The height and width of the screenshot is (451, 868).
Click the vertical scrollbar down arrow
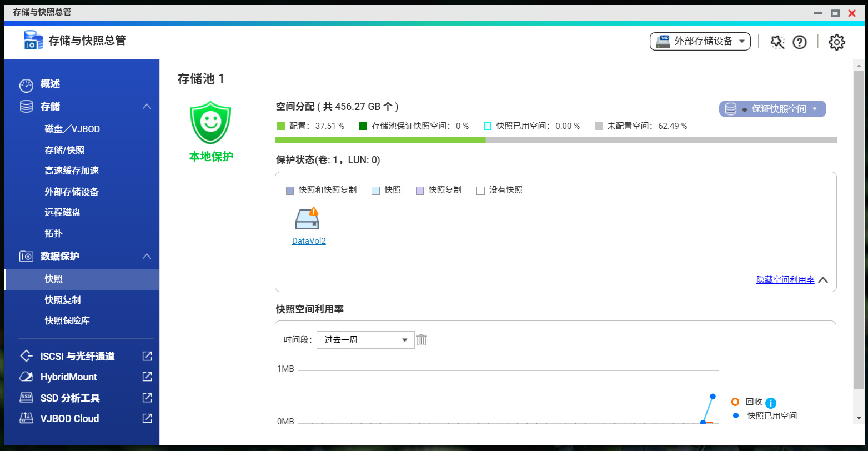tap(859, 418)
